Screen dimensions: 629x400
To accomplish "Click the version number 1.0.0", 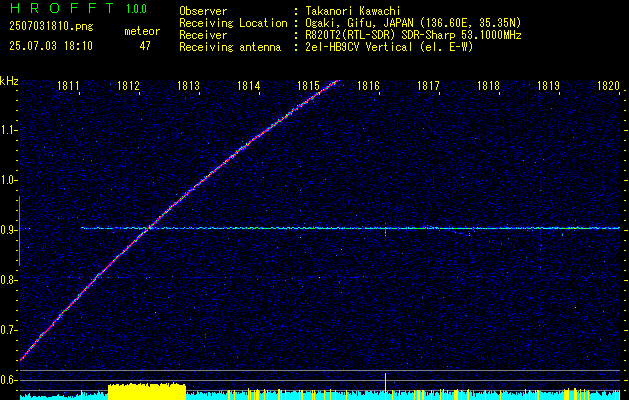I will (x=136, y=9).
